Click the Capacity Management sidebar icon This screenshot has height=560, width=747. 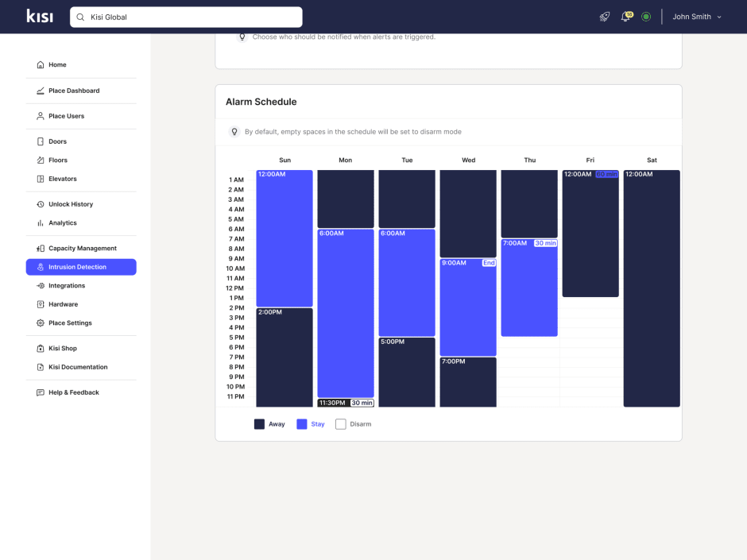click(41, 249)
